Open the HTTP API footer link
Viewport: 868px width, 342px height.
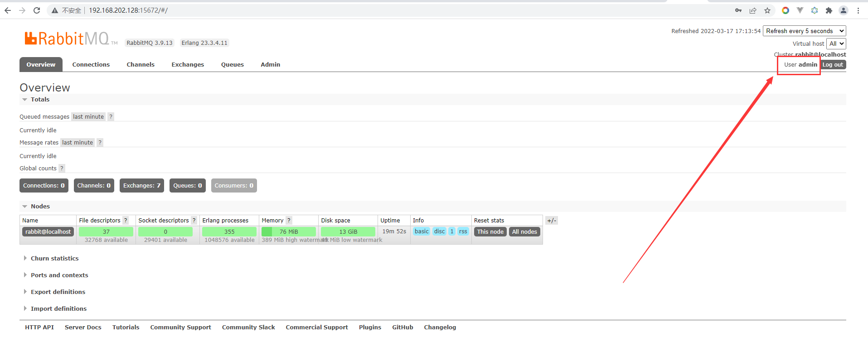coord(39,328)
